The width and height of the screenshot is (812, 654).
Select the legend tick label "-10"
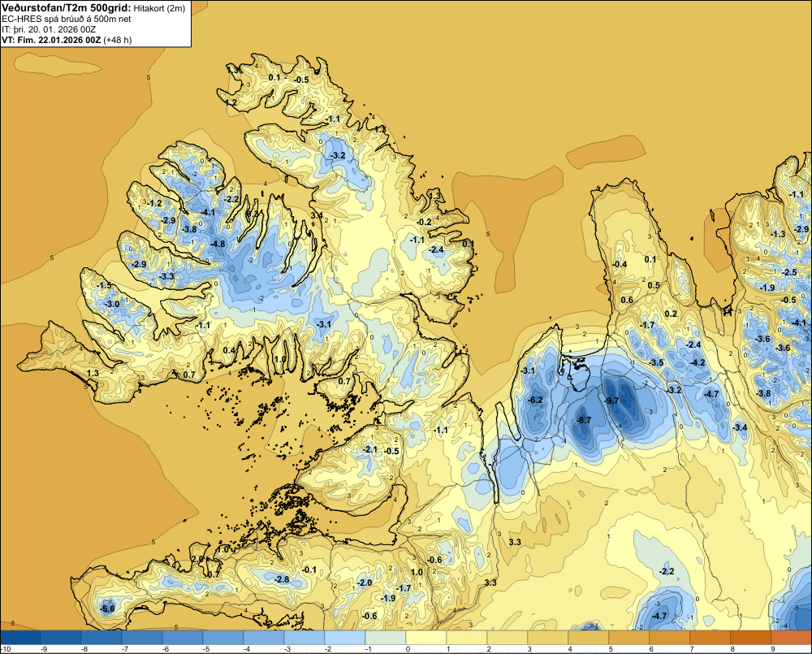[x=6, y=649]
